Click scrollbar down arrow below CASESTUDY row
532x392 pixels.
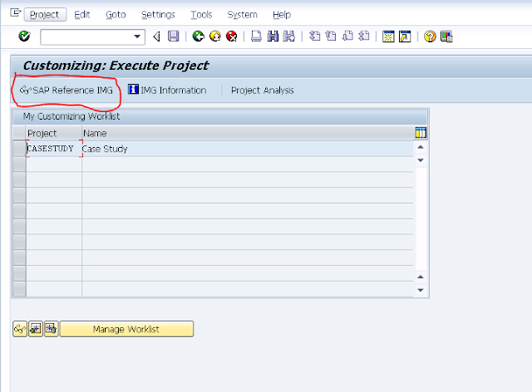coord(421,160)
